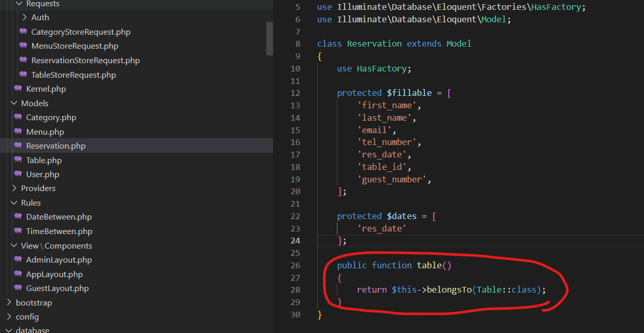644x333 pixels.
Task: Click PHP icon next to AdminLayout.php
Action: click(18, 259)
